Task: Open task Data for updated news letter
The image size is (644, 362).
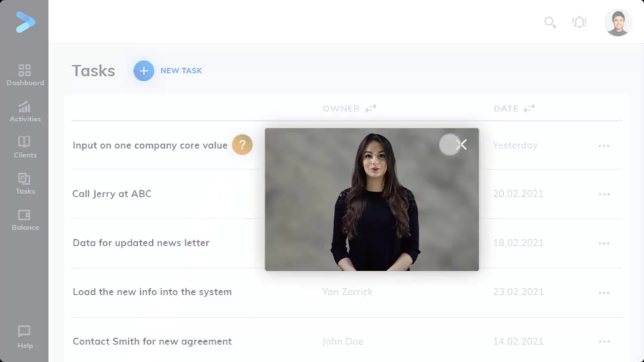Action: pyautogui.click(x=141, y=243)
